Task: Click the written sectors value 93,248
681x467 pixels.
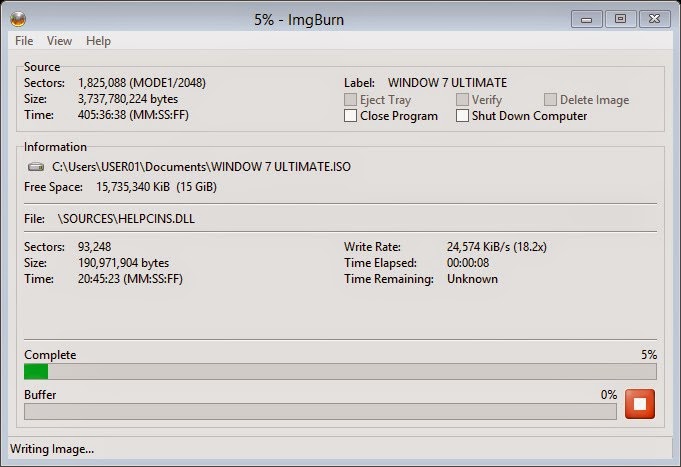Action: pos(94,247)
